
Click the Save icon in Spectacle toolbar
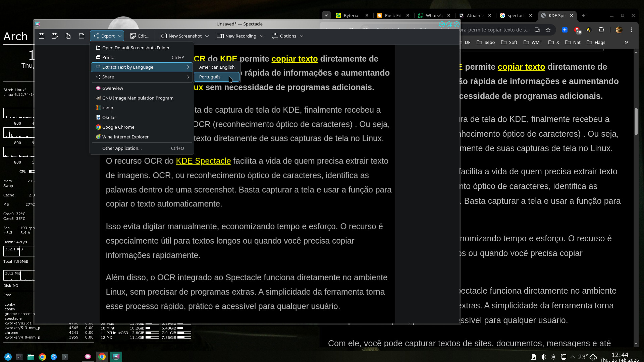coord(42,36)
